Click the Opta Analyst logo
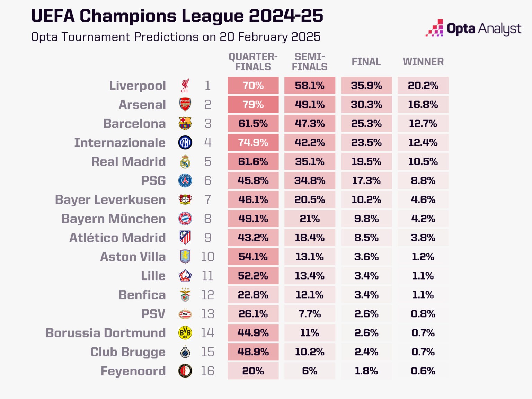The height and width of the screenshot is (399, 532). pyautogui.click(x=473, y=28)
